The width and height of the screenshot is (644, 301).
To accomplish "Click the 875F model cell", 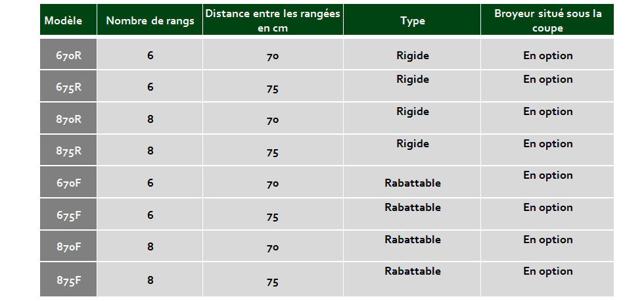I will coord(68,279).
